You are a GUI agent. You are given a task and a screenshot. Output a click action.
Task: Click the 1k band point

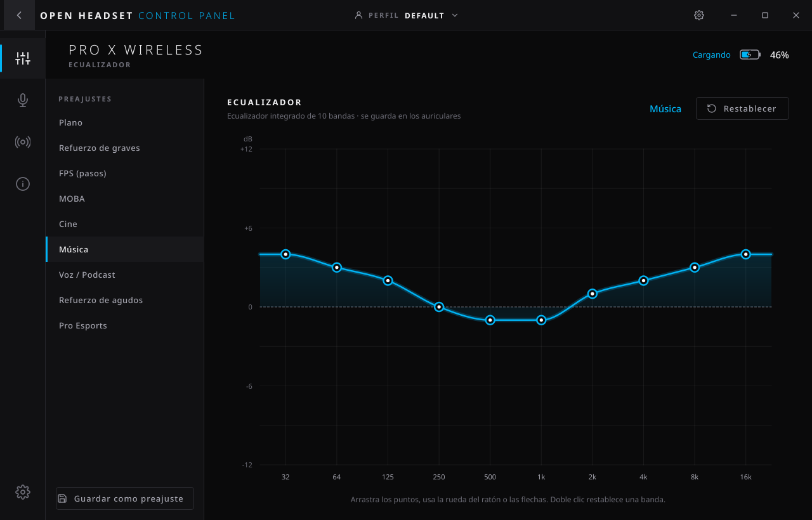coord(541,320)
